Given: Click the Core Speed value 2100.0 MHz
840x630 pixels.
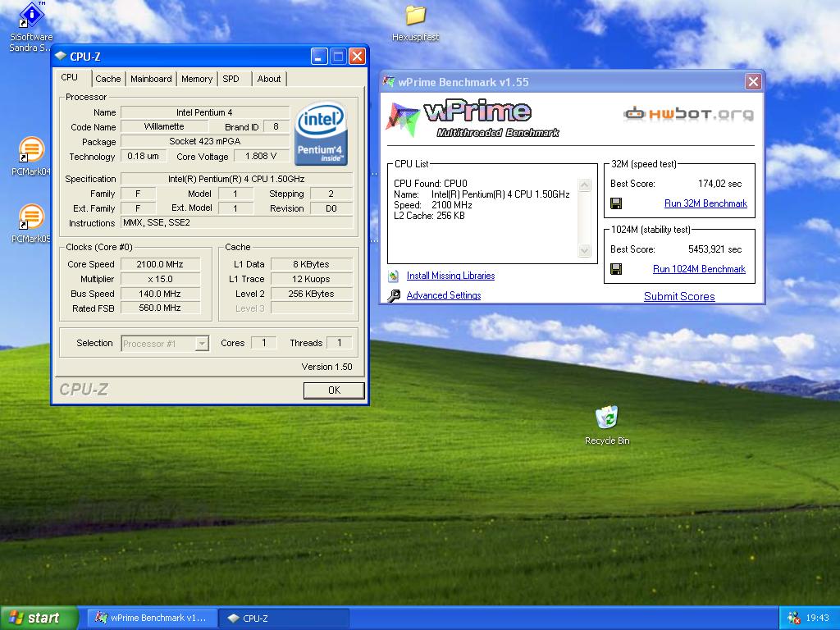Looking at the screenshot, I should click(160, 264).
